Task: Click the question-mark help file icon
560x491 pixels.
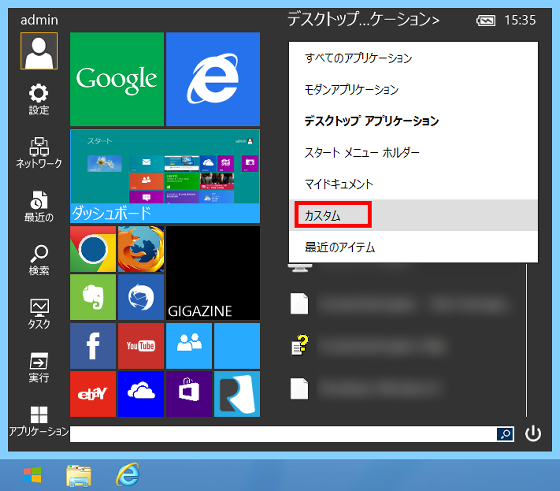Action: coord(300,345)
